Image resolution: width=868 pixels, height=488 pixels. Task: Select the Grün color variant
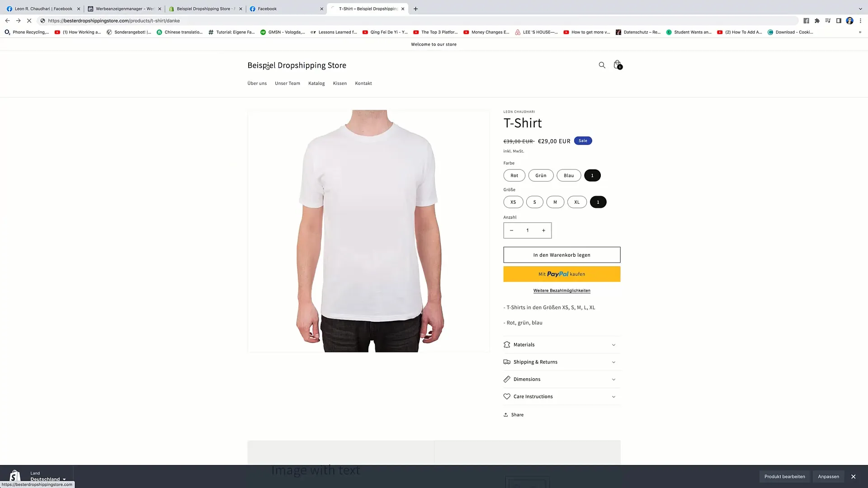541,175
